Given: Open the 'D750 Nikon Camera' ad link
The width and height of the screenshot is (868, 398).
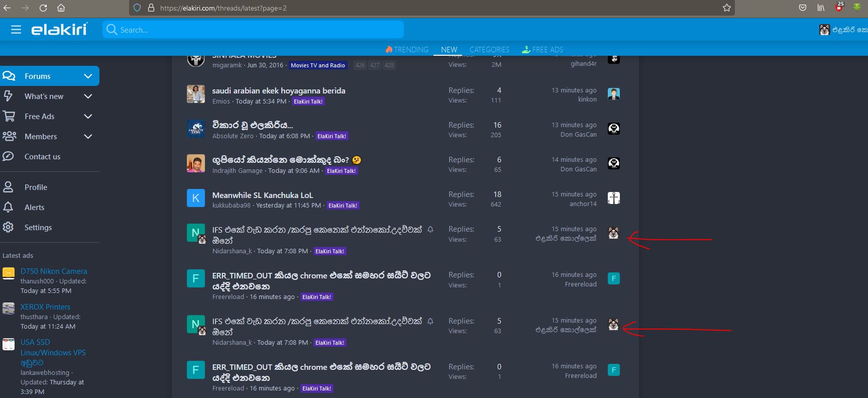Looking at the screenshot, I should coord(54,271).
